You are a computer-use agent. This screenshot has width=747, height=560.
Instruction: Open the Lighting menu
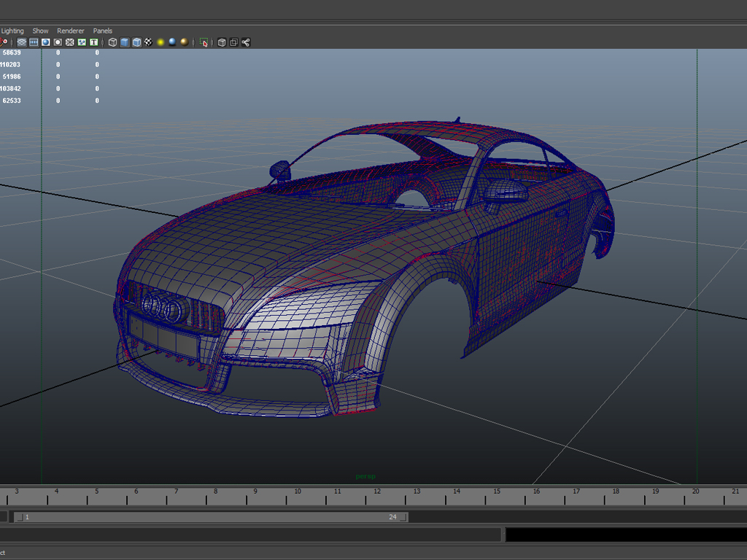point(12,31)
